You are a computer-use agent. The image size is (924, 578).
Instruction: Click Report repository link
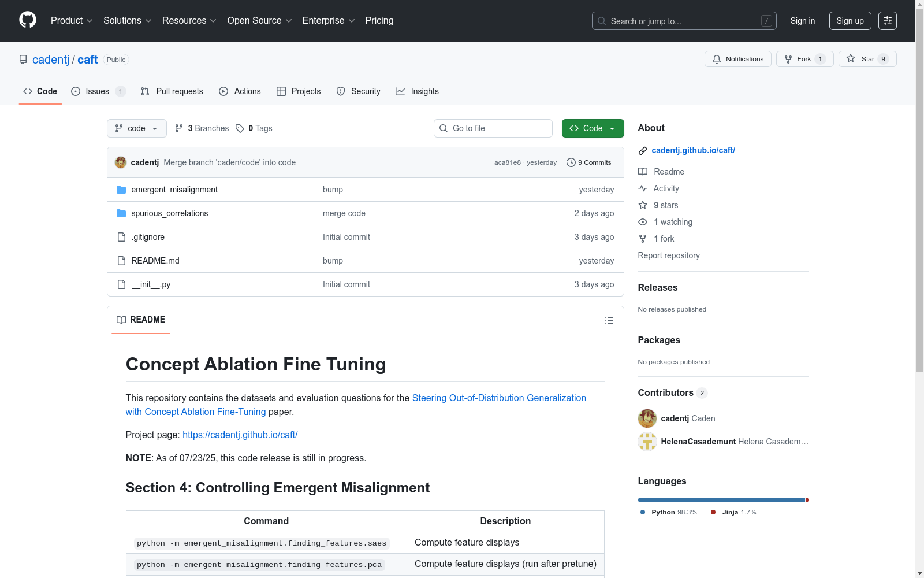point(669,255)
